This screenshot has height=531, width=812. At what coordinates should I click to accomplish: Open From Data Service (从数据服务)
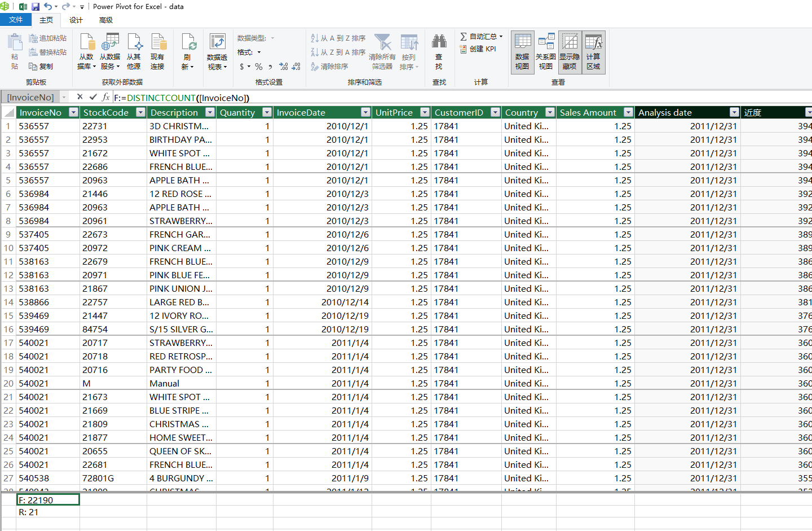110,51
